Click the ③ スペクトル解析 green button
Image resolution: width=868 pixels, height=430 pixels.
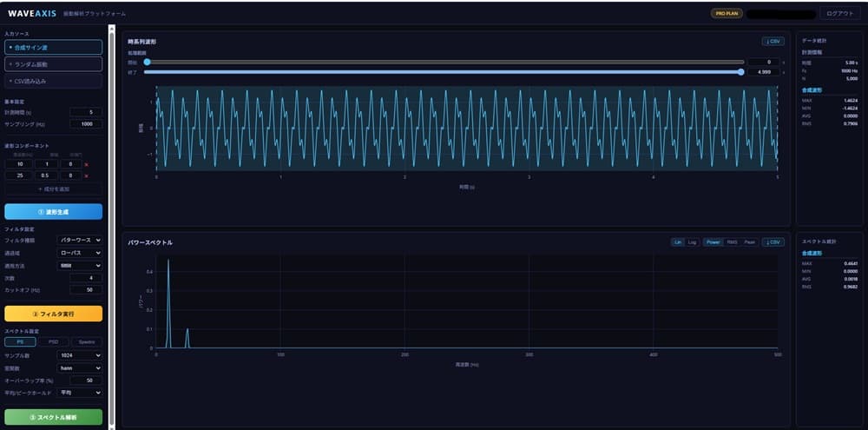pyautogui.click(x=53, y=417)
